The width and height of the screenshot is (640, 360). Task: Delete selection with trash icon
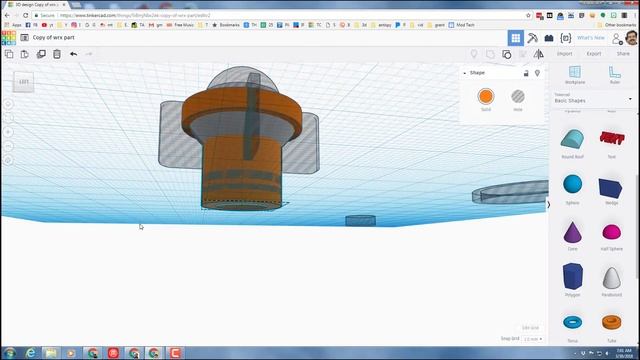(x=57, y=54)
